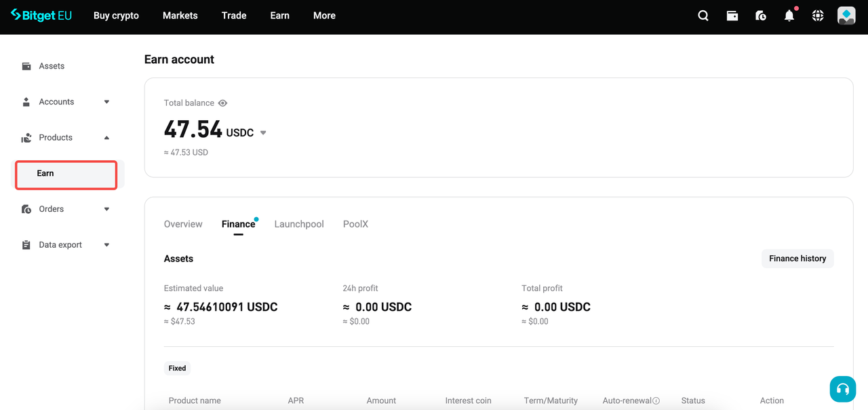Hide total balance with eye icon
This screenshot has height=410, width=868.
222,103
